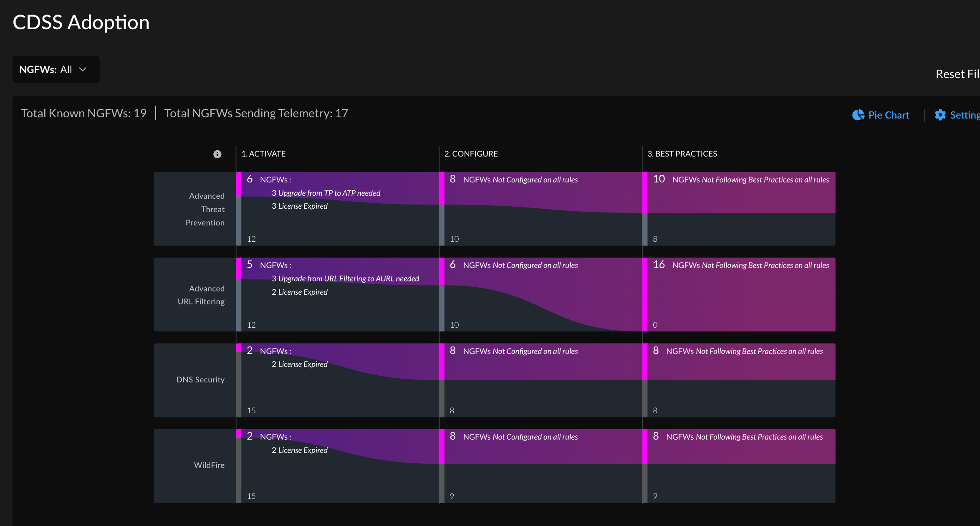Image resolution: width=980 pixels, height=526 pixels.
Task: Switch to Pie Chart view
Action: pos(888,115)
